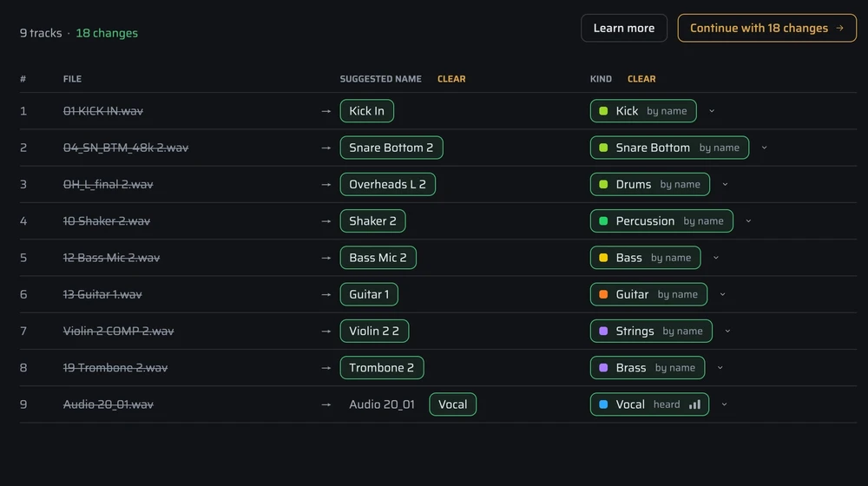Viewport: 868px width, 486px height.
Task: Click the SUGGESTED NAME column header
Action: tap(380, 79)
